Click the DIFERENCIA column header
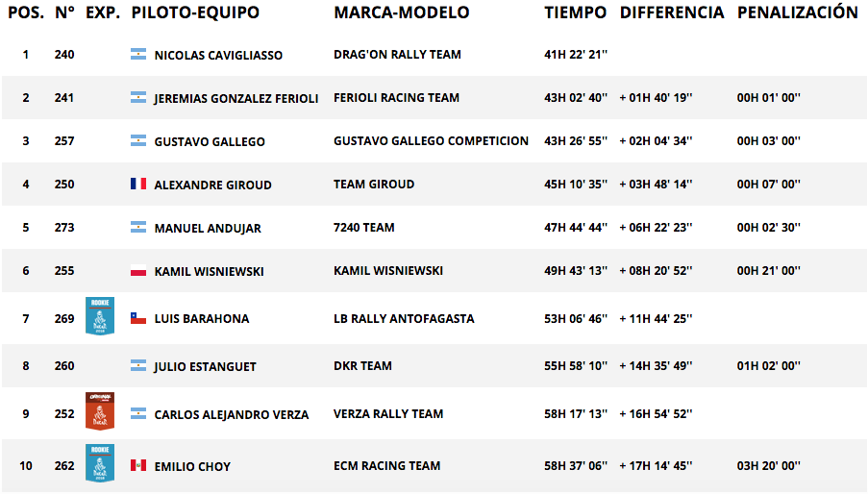The image size is (868, 494). [672, 12]
